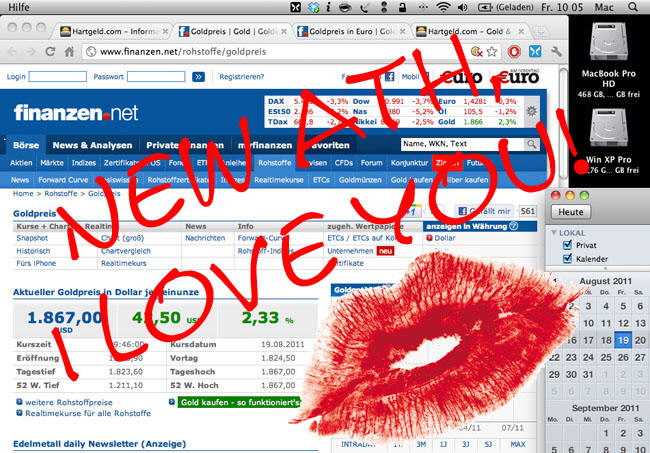Open the Historisch link

pyautogui.click(x=33, y=251)
